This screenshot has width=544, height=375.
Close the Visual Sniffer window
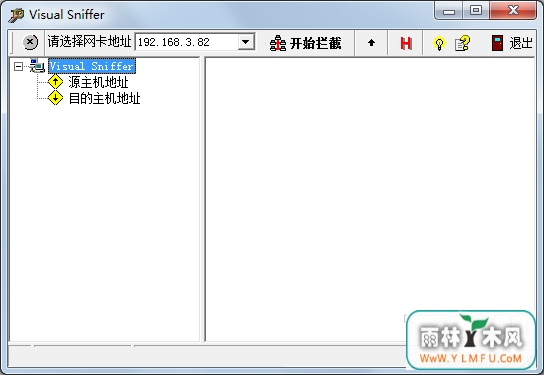(x=513, y=11)
